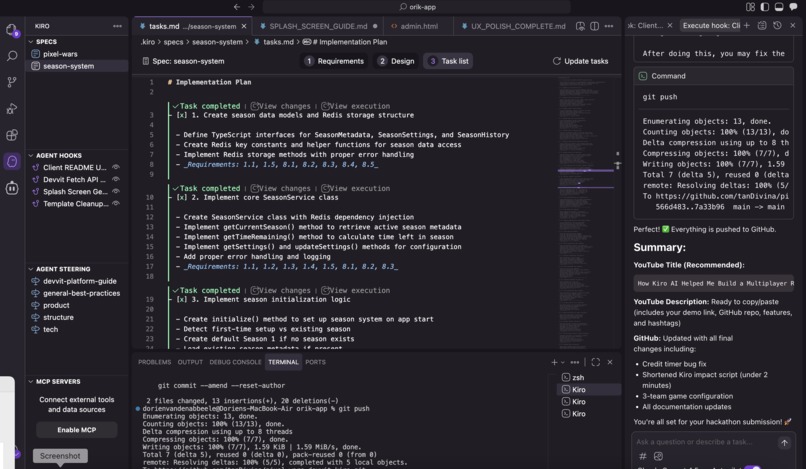Go back using the navigation arrow
The height and width of the screenshot is (469, 806).
click(236, 7)
